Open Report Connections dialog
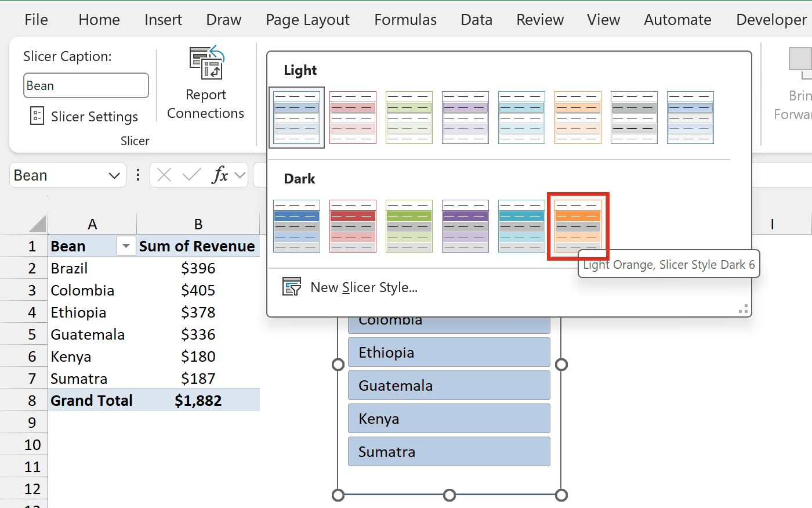This screenshot has width=812, height=508. (x=206, y=83)
